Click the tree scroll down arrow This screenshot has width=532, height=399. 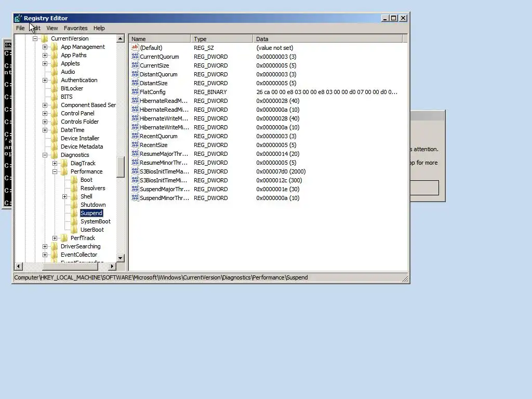(121, 258)
